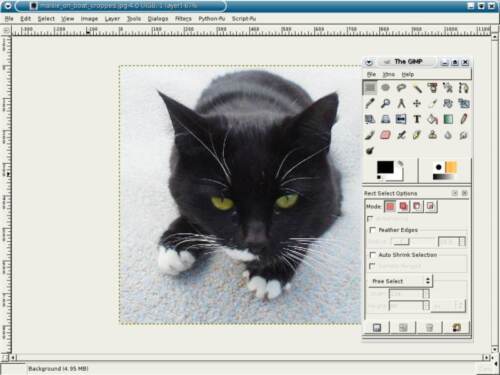Select the Shear tool
This screenshot has height=375, width=500.
370,119
